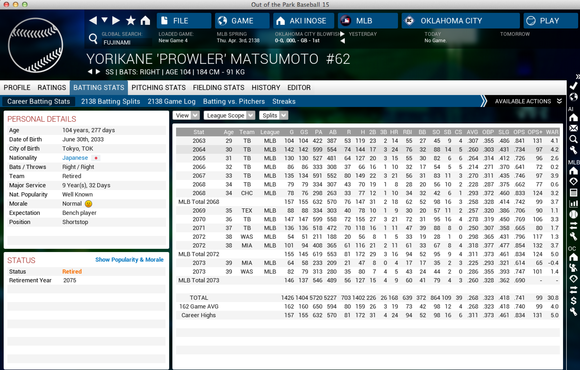
Task: Open the OKLAHOMA CITY team menu
Action: click(461, 21)
